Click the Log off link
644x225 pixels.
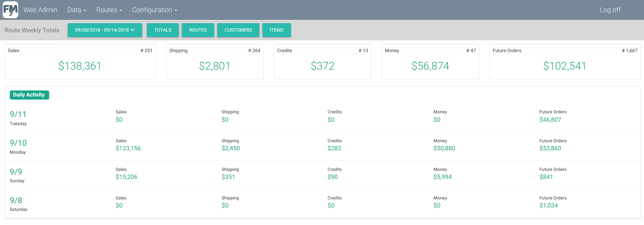click(x=610, y=10)
